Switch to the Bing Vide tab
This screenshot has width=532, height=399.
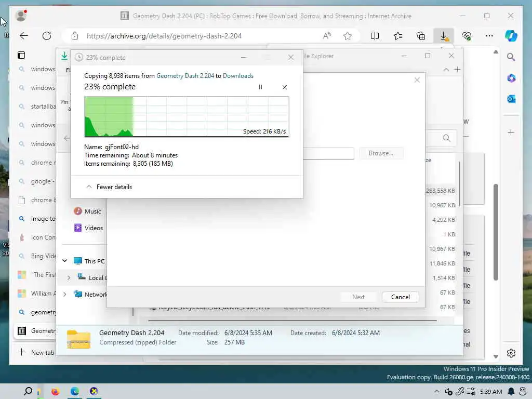36,256
